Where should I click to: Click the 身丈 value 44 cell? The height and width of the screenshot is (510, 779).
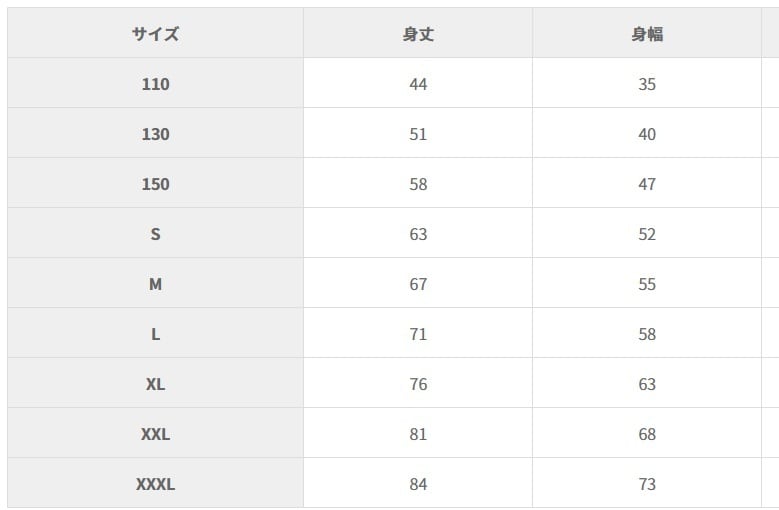tap(418, 84)
